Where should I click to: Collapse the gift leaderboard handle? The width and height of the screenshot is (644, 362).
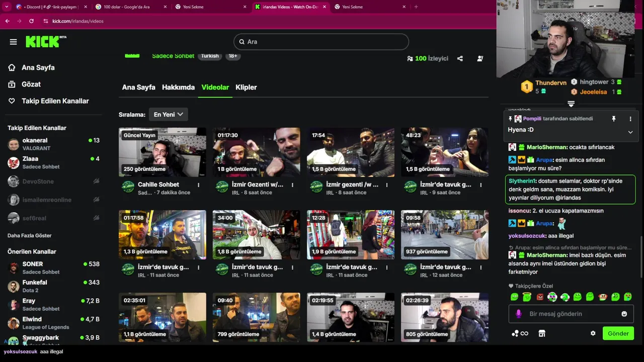click(571, 104)
